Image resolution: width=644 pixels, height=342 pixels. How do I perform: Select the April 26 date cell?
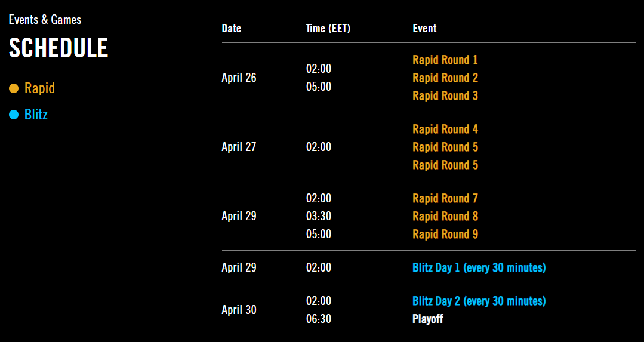[239, 78]
